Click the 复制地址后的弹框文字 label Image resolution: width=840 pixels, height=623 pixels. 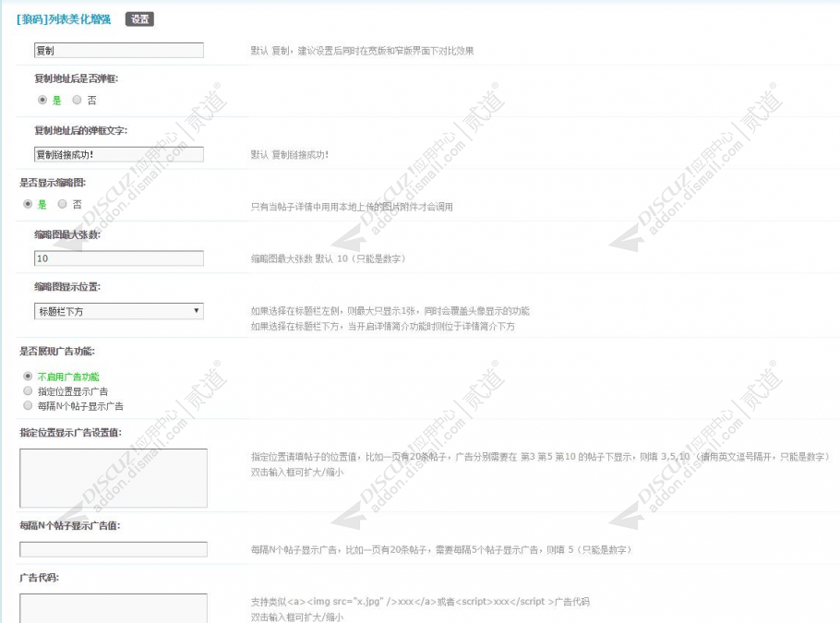[81, 131]
